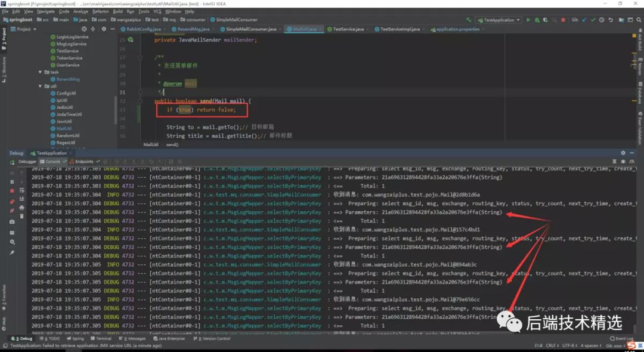Image resolution: width=644 pixels, height=352 pixels.
Task: Open the Event Log in status bar
Action: point(621,338)
